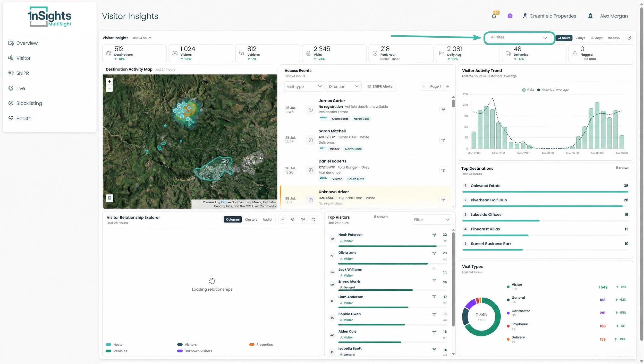Click the refresh icon in Relationship Explorer
The height and width of the screenshot is (364, 644).
pyautogui.click(x=313, y=220)
